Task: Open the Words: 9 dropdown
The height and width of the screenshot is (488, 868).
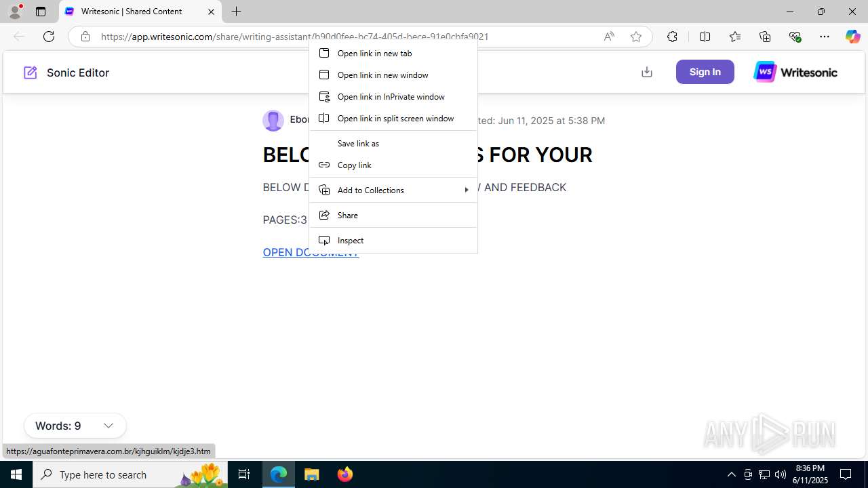Action: click(75, 426)
